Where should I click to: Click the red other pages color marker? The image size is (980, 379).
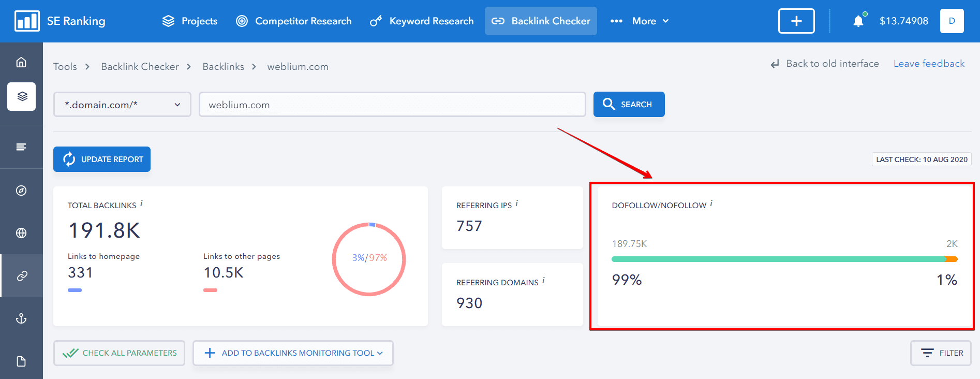tap(211, 290)
